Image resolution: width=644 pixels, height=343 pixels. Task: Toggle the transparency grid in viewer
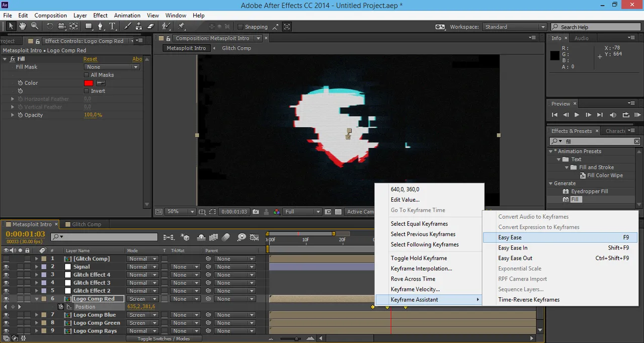pos(338,212)
